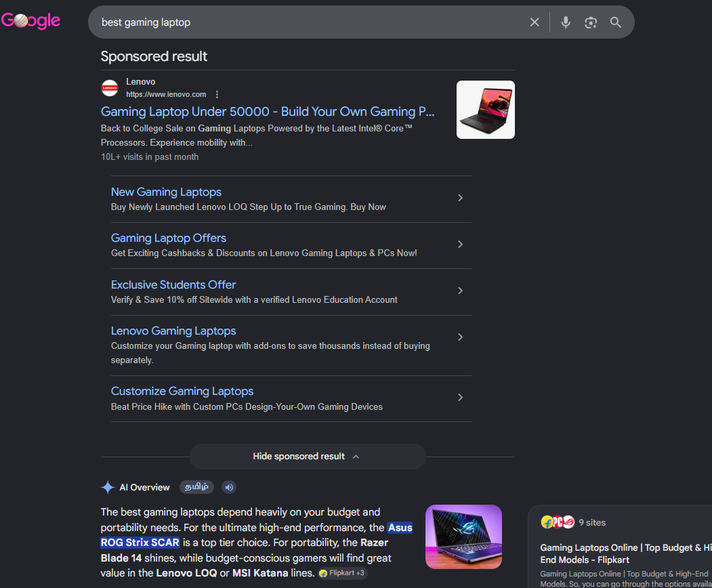Open 'Gaming Laptop Under 50000' ad link
The width and height of the screenshot is (712, 588).
(268, 112)
